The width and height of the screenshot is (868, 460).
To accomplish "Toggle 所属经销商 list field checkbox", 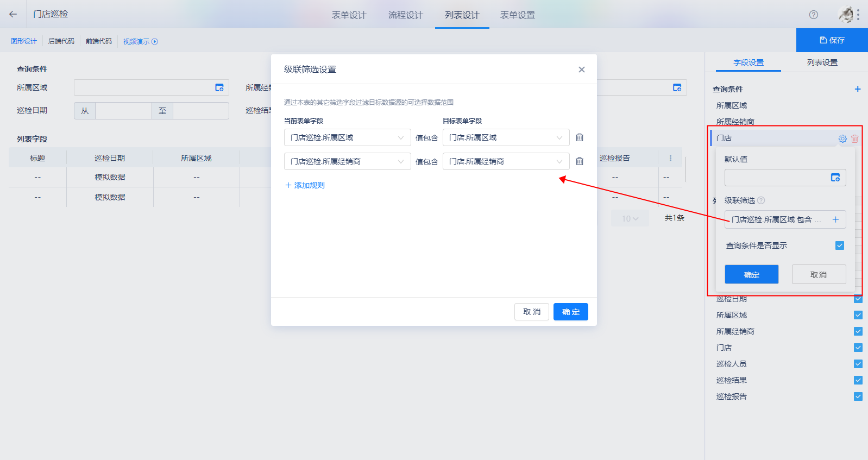I will (858, 331).
